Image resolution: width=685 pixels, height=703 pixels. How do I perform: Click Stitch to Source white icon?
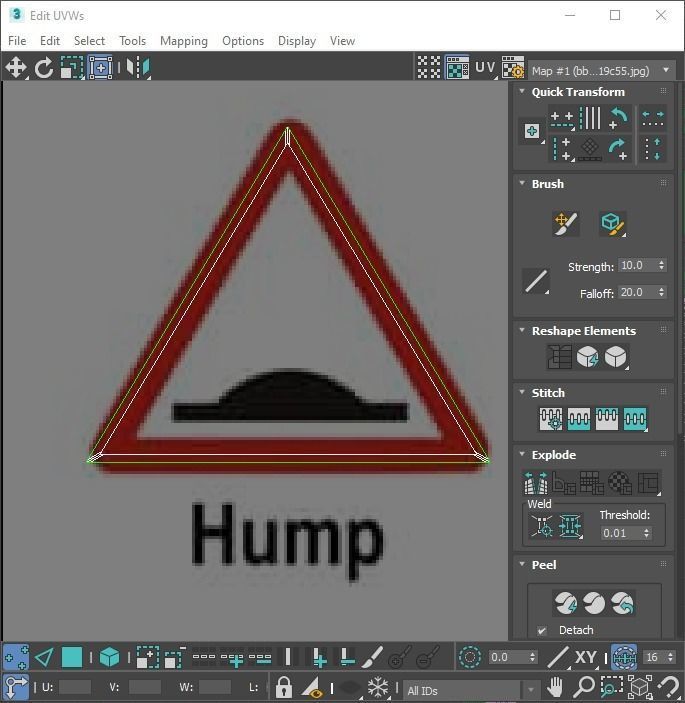607,419
